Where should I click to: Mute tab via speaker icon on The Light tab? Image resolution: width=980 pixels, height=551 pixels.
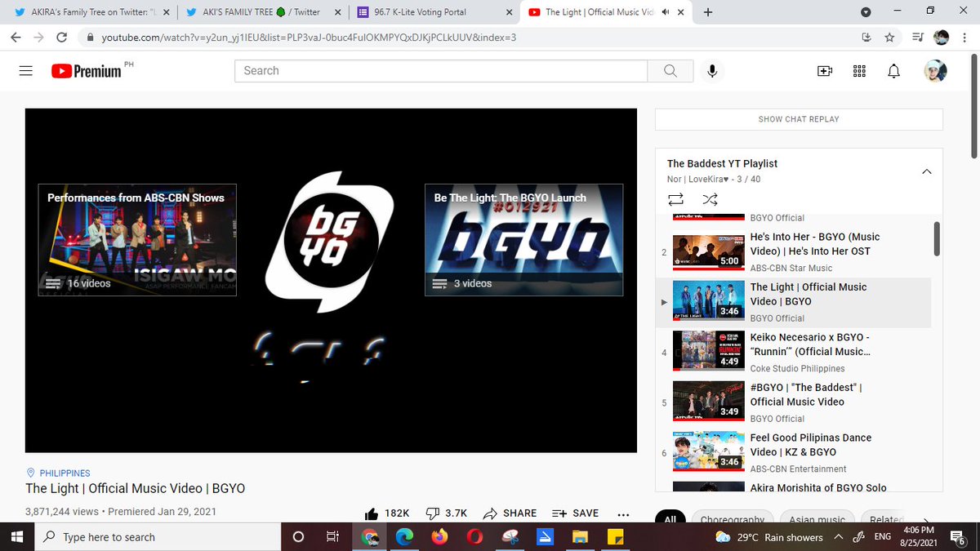click(666, 12)
